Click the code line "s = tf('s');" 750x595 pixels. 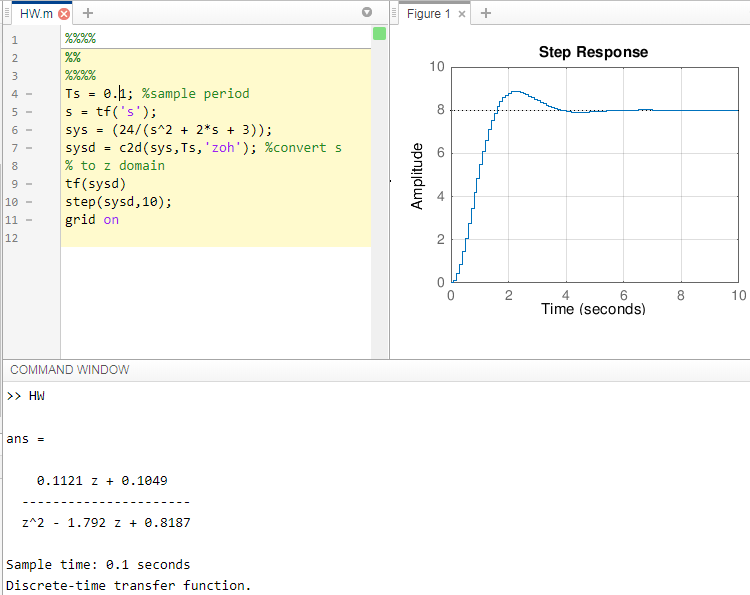111,111
